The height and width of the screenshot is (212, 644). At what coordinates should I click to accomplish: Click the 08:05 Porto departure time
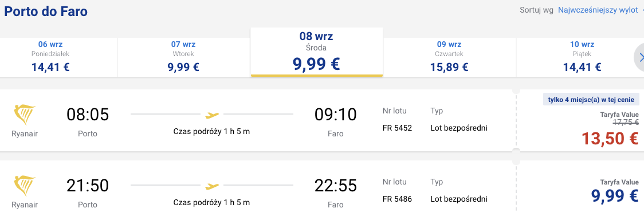[88, 115]
